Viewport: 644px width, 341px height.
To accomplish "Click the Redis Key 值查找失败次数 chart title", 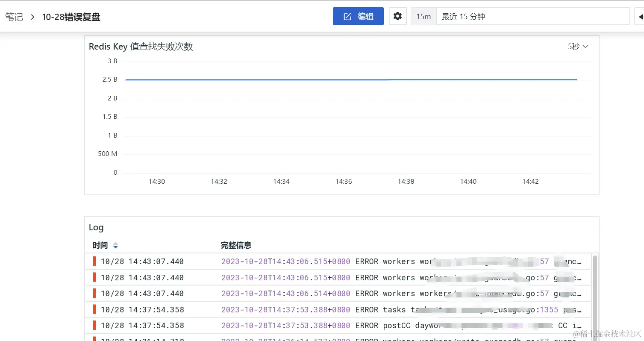I will click(141, 47).
